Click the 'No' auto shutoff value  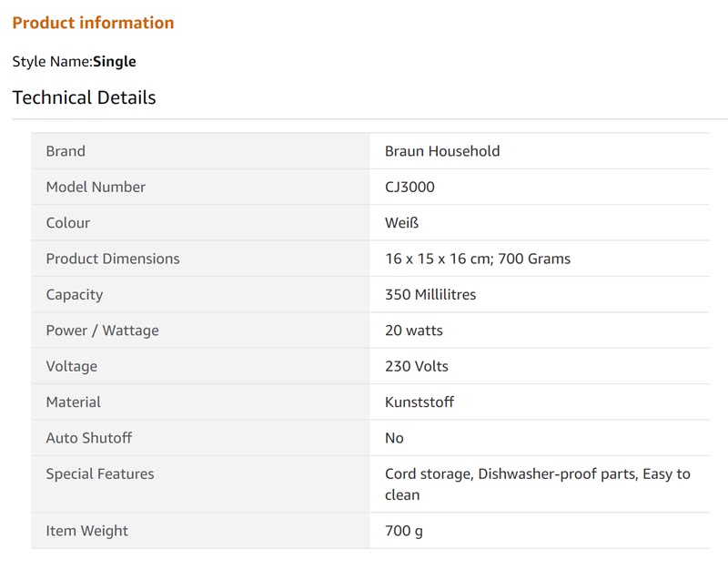(394, 437)
